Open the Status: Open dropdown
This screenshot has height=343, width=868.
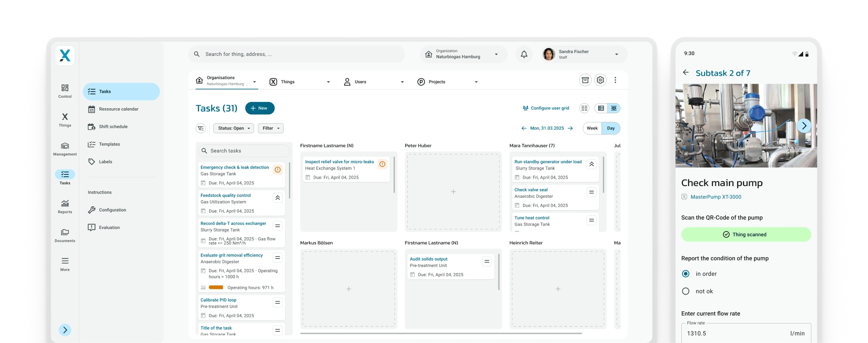[x=234, y=128]
